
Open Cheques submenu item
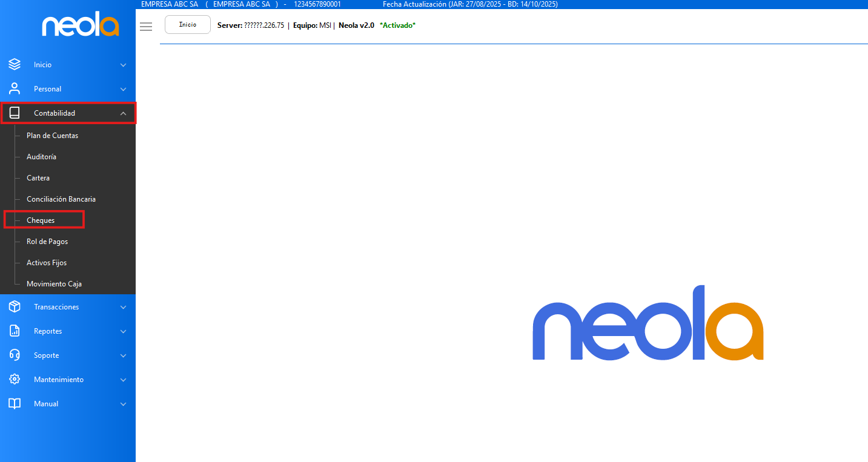[x=41, y=220]
